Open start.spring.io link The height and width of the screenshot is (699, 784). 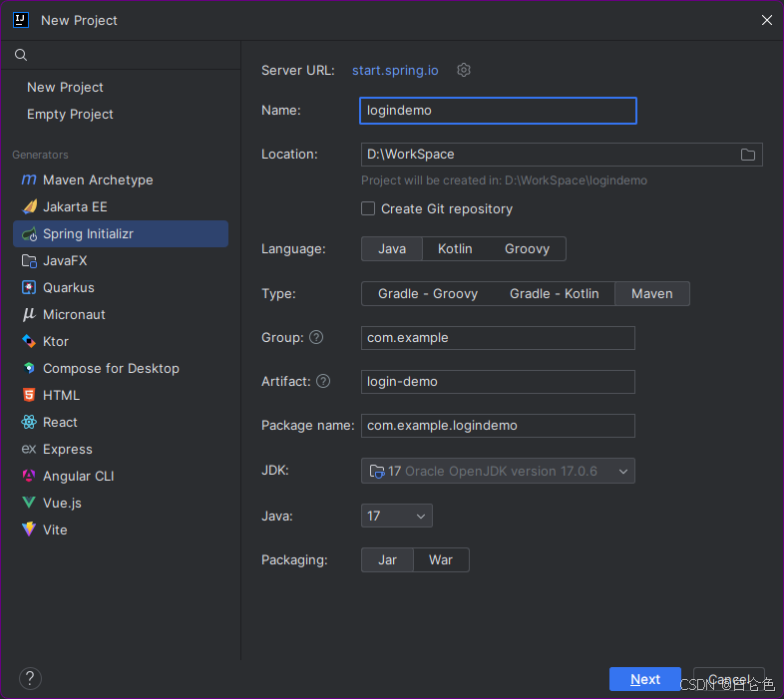(x=395, y=71)
